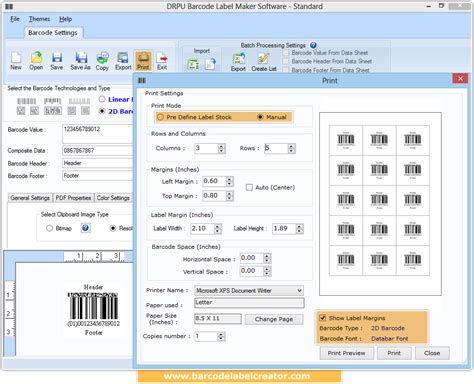Click the Change Page button
Image resolution: width=474 pixels, height=384 pixels.
[274, 319]
